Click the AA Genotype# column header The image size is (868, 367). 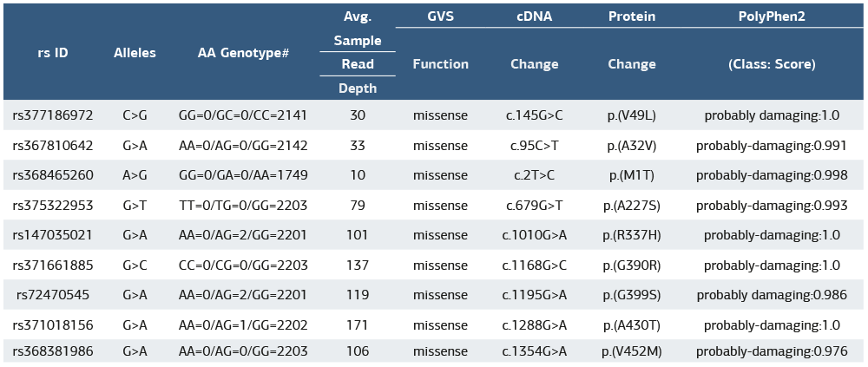tap(243, 52)
